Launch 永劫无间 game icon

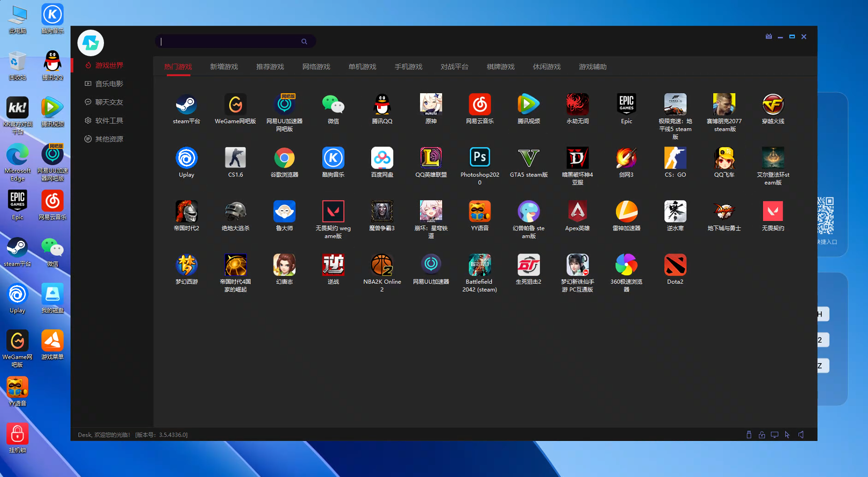[x=578, y=105]
